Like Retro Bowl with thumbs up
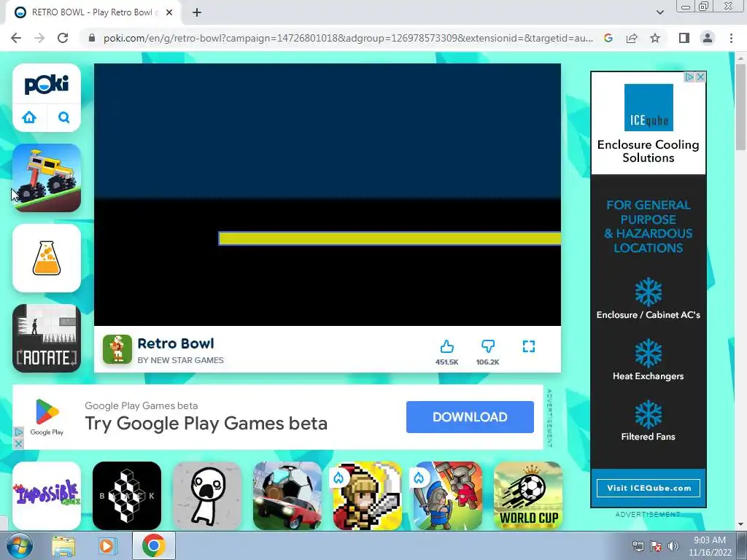 coord(447,346)
